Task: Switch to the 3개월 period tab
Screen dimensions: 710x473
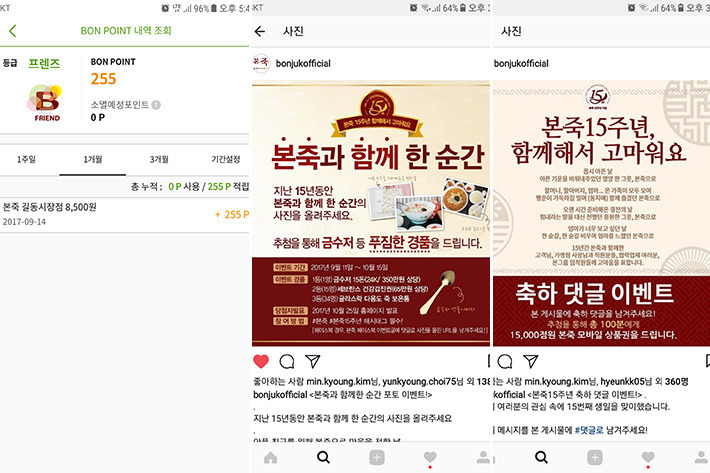Action: (x=159, y=159)
